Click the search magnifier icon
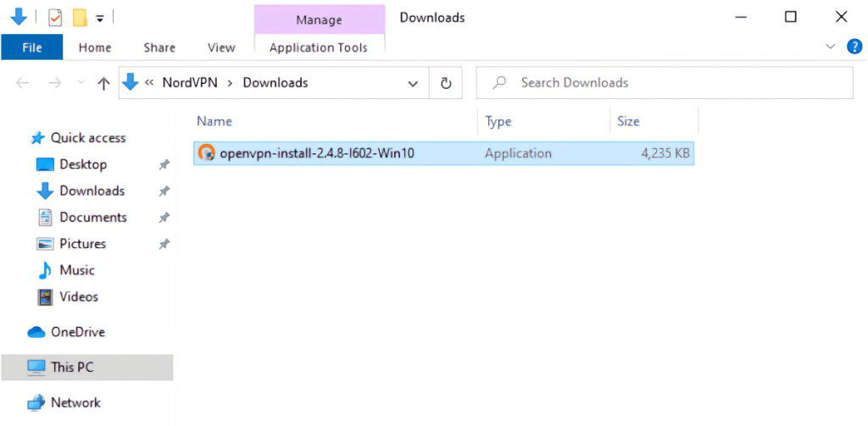The width and height of the screenshot is (868, 426). (x=499, y=83)
